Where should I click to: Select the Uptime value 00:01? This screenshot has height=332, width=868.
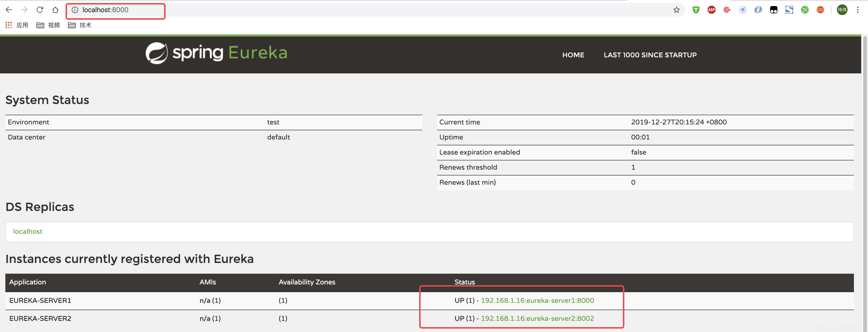click(640, 137)
